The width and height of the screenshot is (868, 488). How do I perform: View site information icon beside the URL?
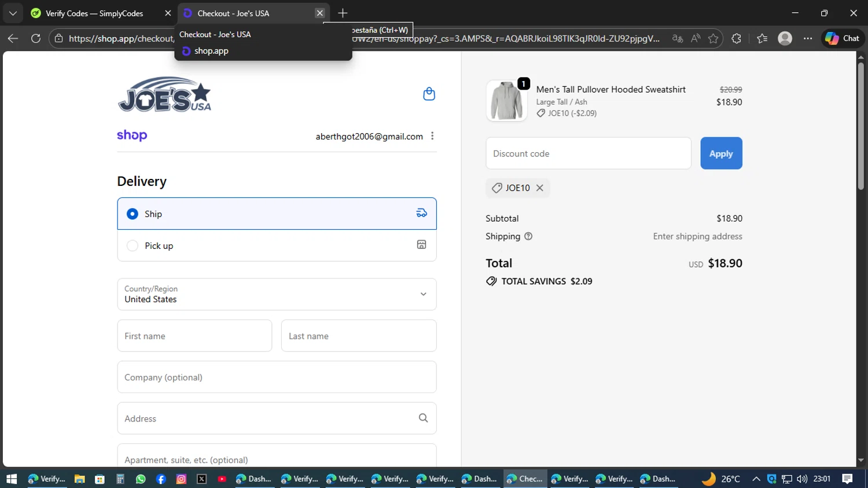pos(58,38)
